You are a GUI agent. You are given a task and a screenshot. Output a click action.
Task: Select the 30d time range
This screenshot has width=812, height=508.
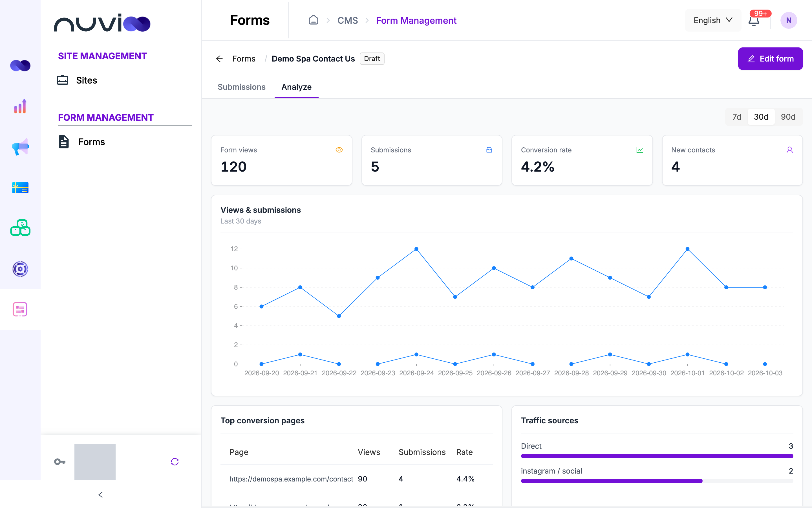pyautogui.click(x=761, y=117)
